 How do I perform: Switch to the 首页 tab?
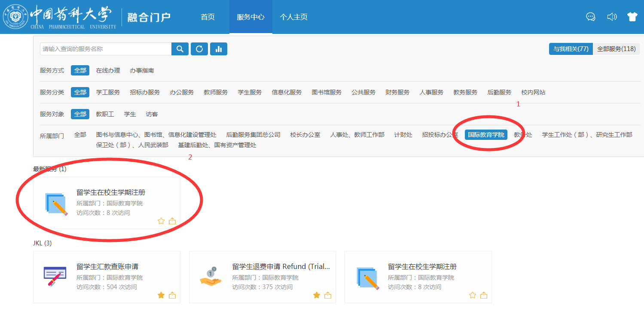pos(208,17)
